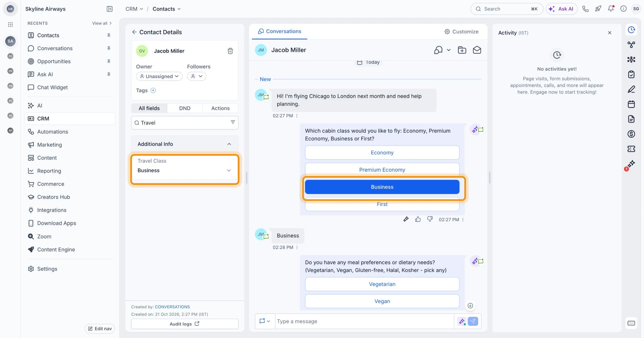
Task: Switch to the DND tab
Action: (185, 108)
